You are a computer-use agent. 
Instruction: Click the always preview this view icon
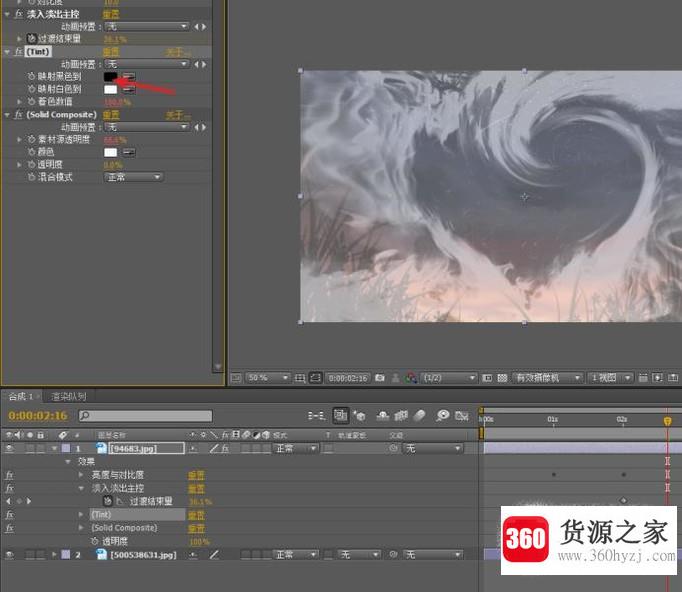[236, 378]
